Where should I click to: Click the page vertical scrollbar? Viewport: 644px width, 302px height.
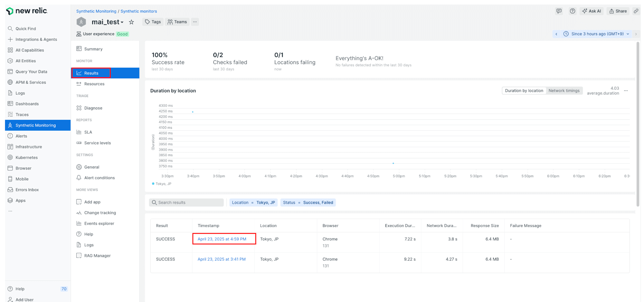pyautogui.click(x=638, y=124)
